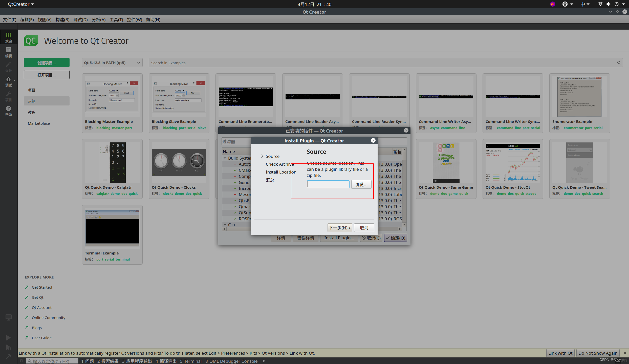Toggle the Autotools plugin load state
The image size is (629, 364).
(x=235, y=164)
